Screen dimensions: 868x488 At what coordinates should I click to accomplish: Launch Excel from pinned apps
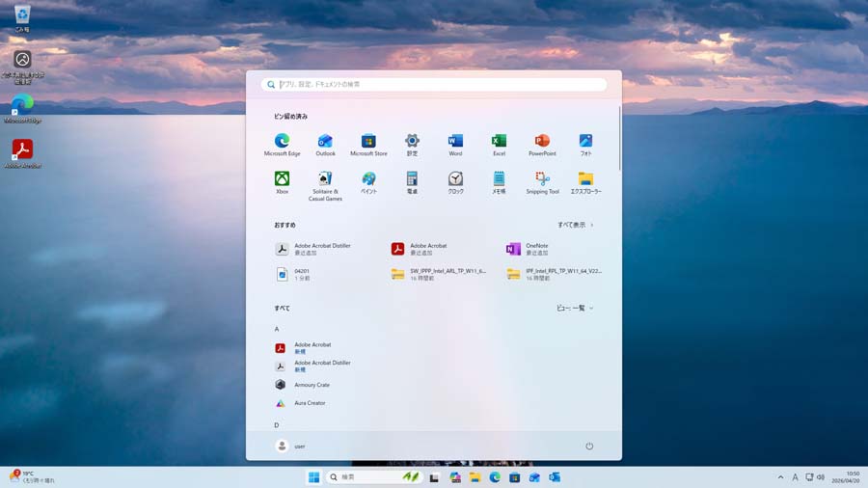pos(499,145)
